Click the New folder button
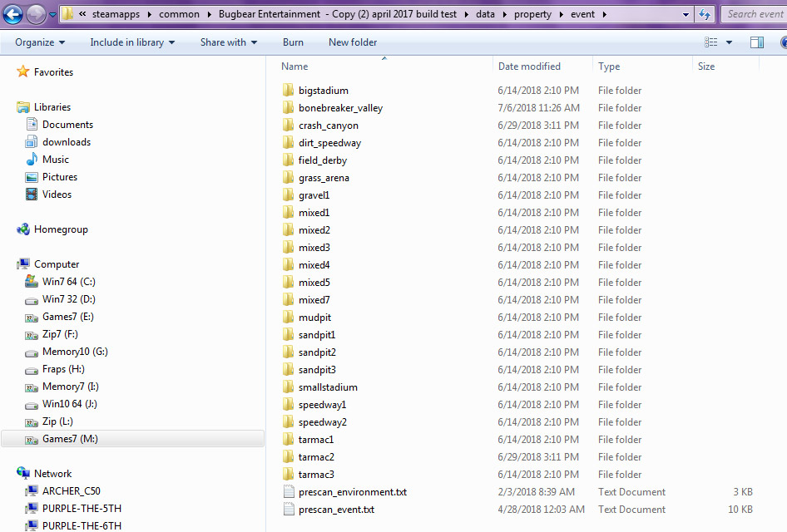The image size is (787, 532). coord(353,42)
